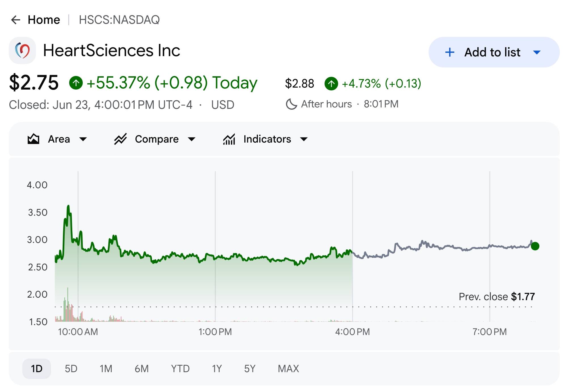Click the 4:00 PM axis label
This screenshot has height=392, width=570.
353,332
